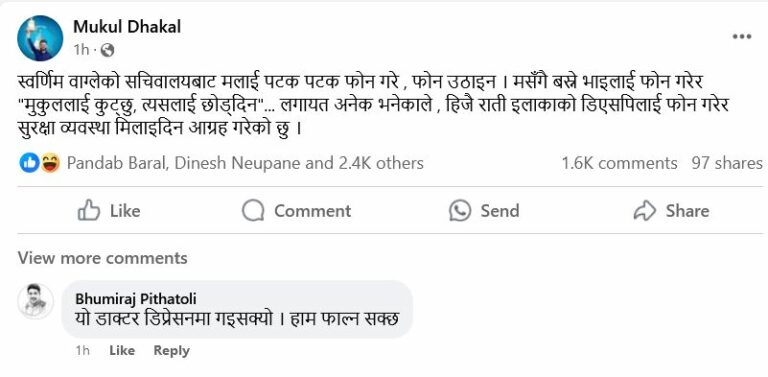Open the 1.6K comments list
The image size is (768, 377).
point(619,163)
